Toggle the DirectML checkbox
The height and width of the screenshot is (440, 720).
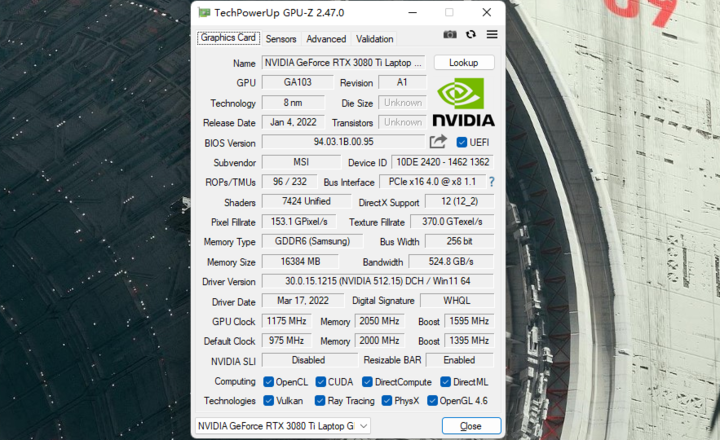click(x=445, y=382)
